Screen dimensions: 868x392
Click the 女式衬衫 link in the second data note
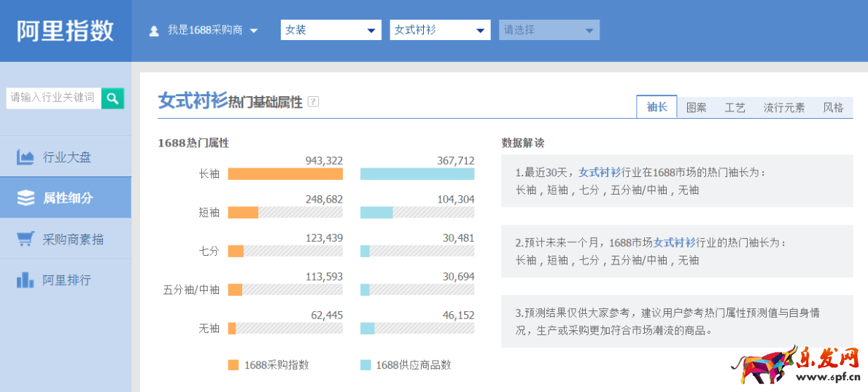pyautogui.click(x=674, y=243)
